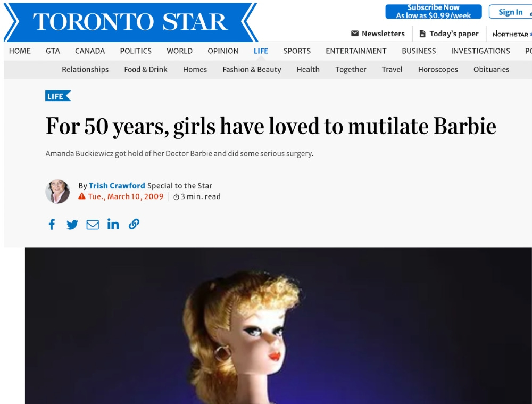Share article on Twitter icon
The image size is (532, 404).
[72, 225]
